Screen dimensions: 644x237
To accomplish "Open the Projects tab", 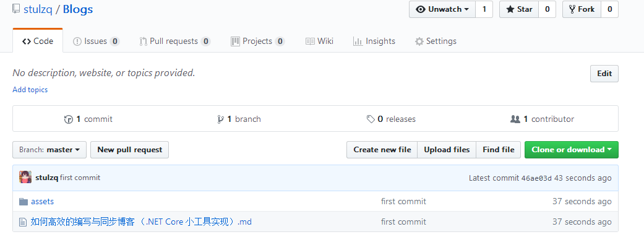I will click(x=258, y=41).
